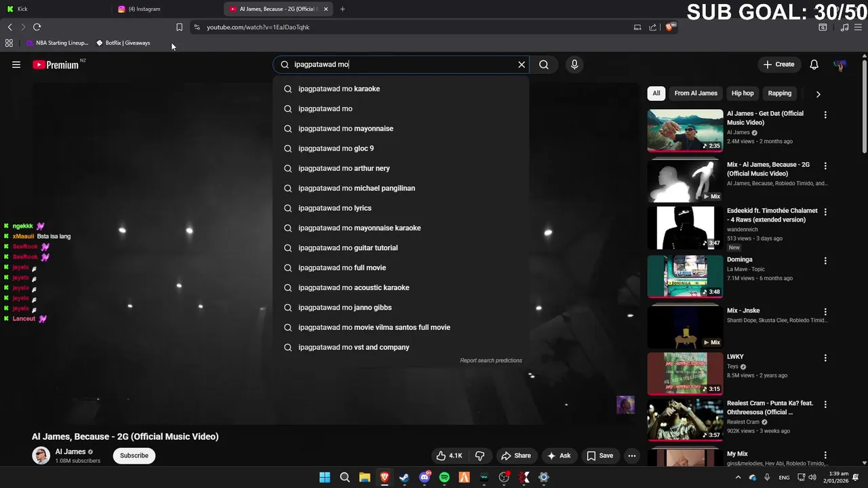Dislike the video with thumbs down

click(480, 455)
